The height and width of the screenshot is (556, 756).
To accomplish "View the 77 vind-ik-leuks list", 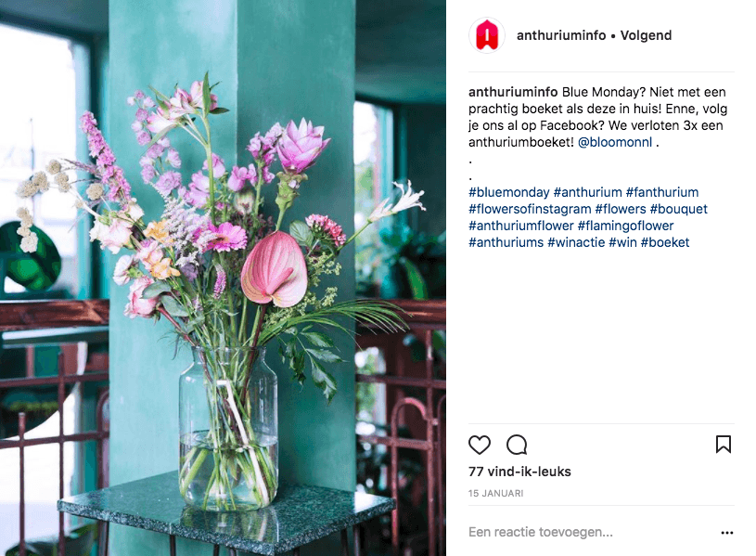I will click(x=519, y=472).
